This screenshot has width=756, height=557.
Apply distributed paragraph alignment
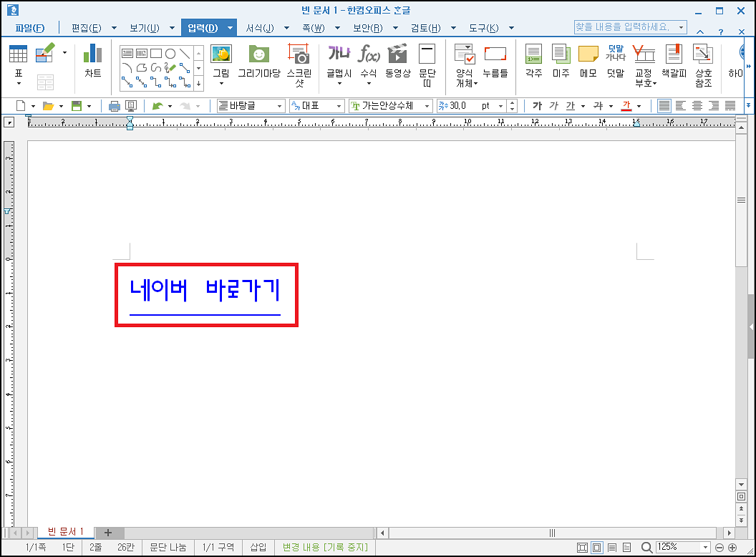tap(730, 106)
